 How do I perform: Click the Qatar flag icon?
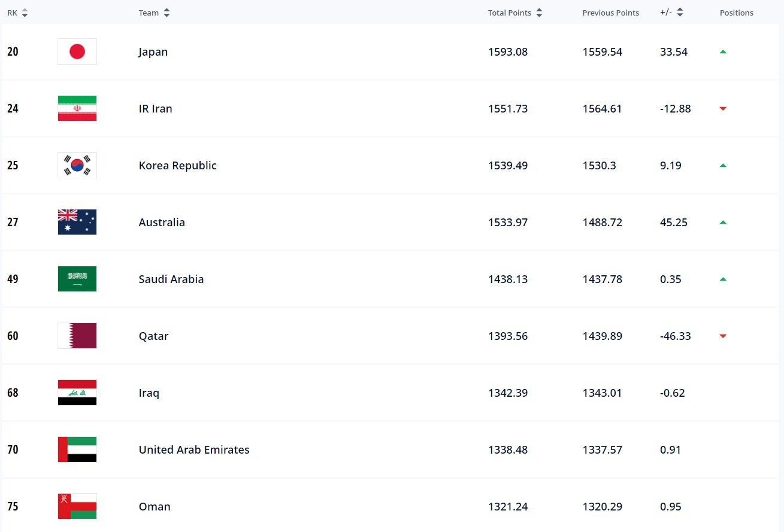coord(77,336)
